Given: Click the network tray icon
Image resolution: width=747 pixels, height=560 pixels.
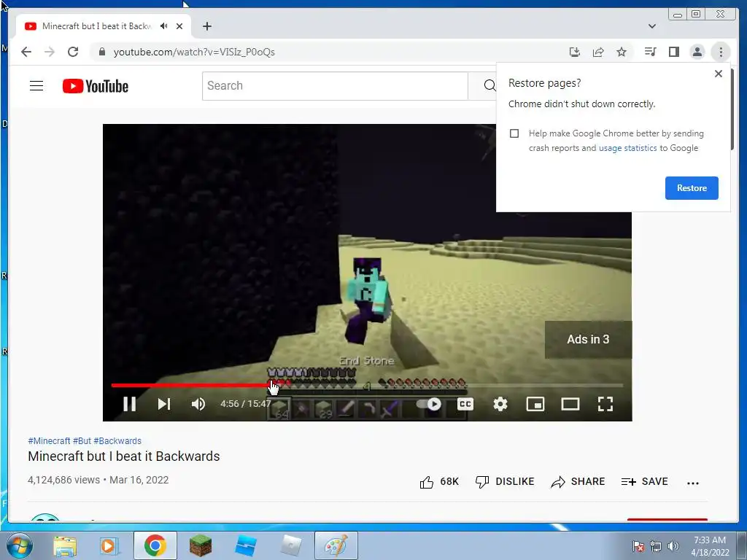Looking at the screenshot, I should (x=656, y=546).
